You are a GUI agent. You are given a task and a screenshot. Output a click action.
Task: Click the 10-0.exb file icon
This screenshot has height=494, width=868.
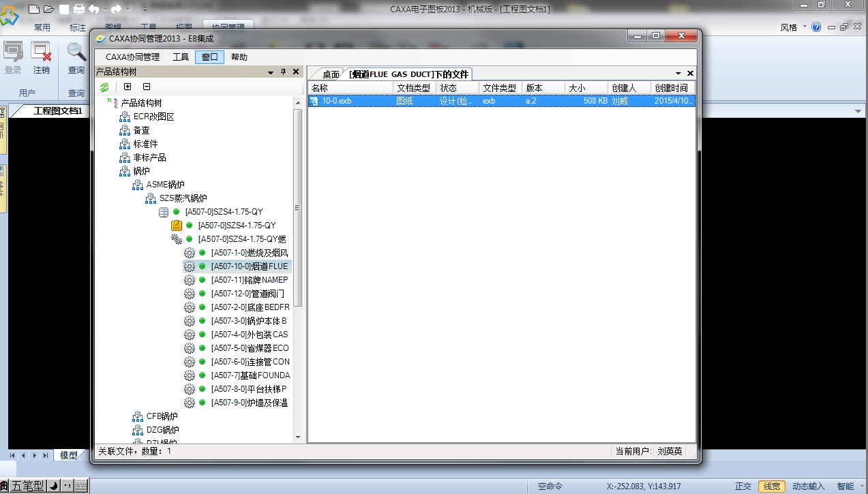tap(314, 101)
